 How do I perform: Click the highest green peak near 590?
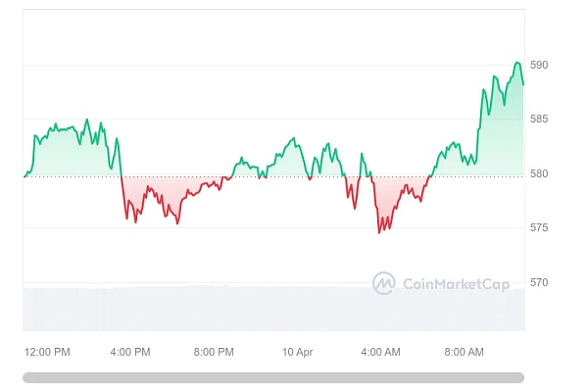(516, 63)
